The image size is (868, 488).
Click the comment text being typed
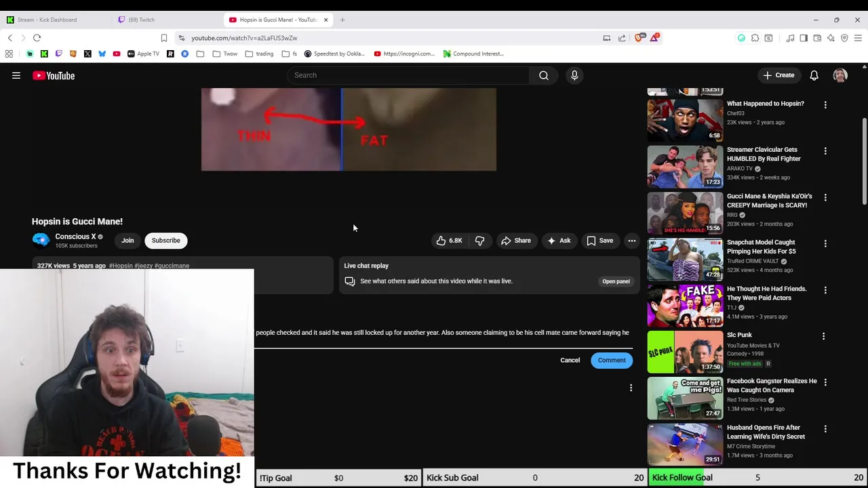click(443, 333)
